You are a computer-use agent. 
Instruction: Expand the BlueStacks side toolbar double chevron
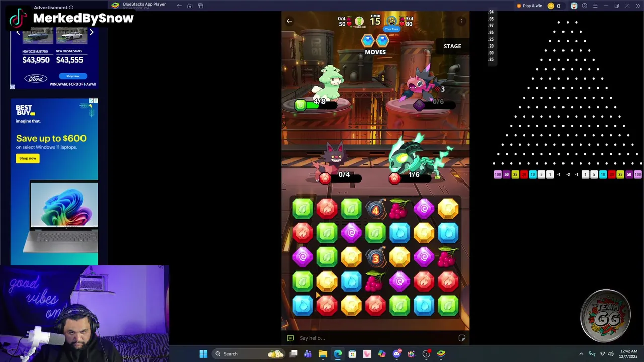coord(638,6)
